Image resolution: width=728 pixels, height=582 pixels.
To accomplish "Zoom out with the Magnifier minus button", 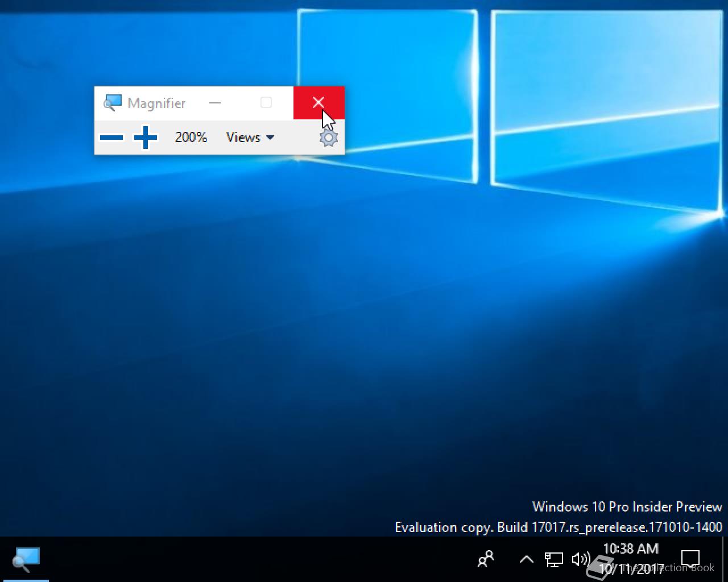I will 111,138.
